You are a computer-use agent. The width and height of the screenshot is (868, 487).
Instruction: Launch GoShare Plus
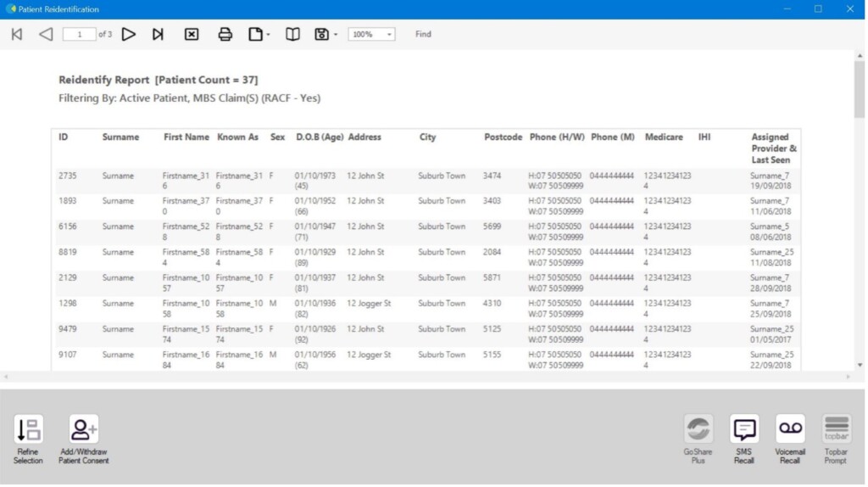[x=698, y=438]
